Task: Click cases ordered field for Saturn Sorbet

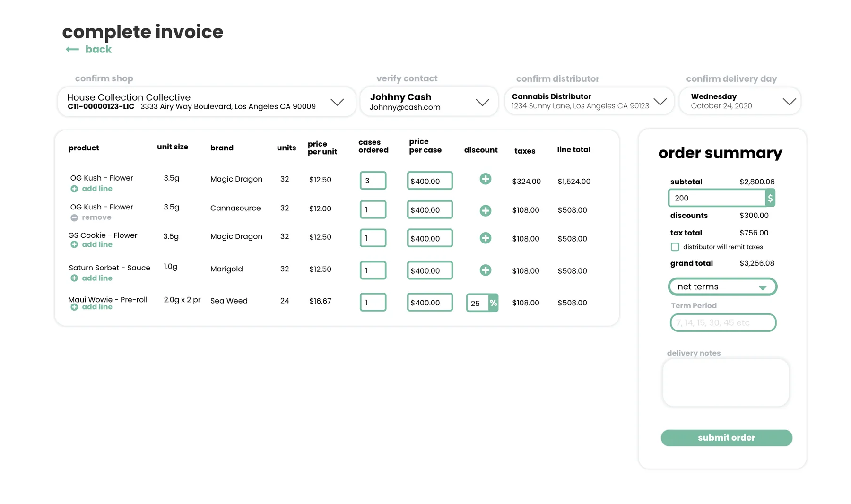Action: [x=373, y=270]
